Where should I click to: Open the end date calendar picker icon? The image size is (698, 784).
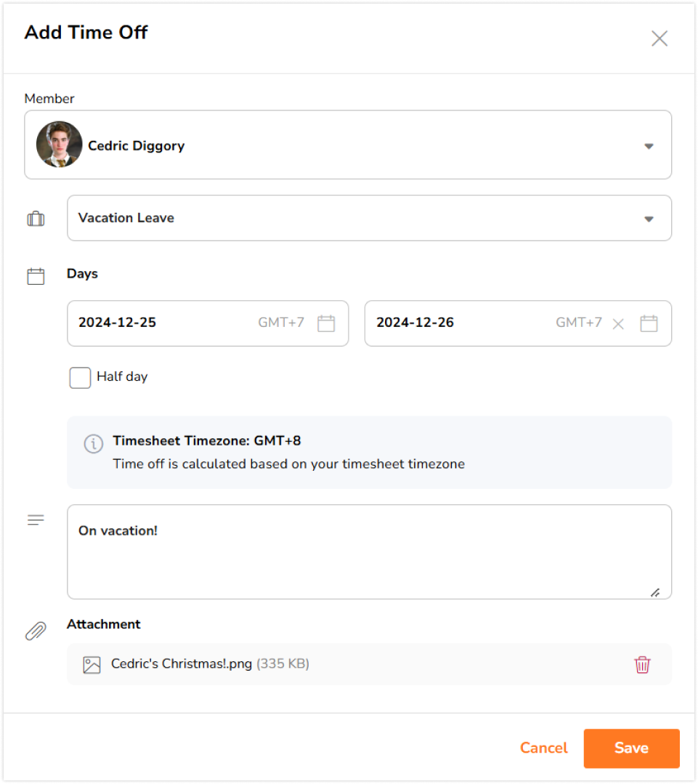click(x=648, y=323)
